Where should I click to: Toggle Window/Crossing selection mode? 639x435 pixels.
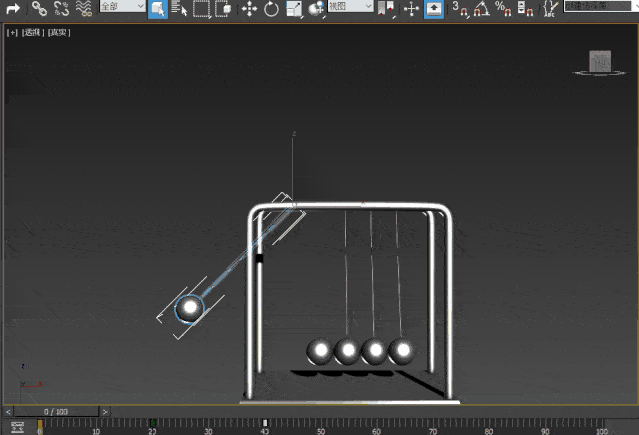coord(223,9)
